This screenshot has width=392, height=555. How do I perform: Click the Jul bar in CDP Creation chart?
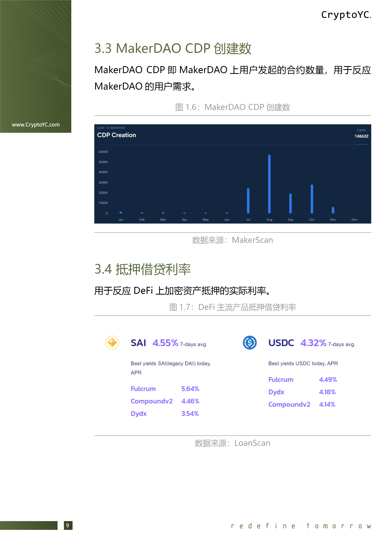[x=248, y=201]
